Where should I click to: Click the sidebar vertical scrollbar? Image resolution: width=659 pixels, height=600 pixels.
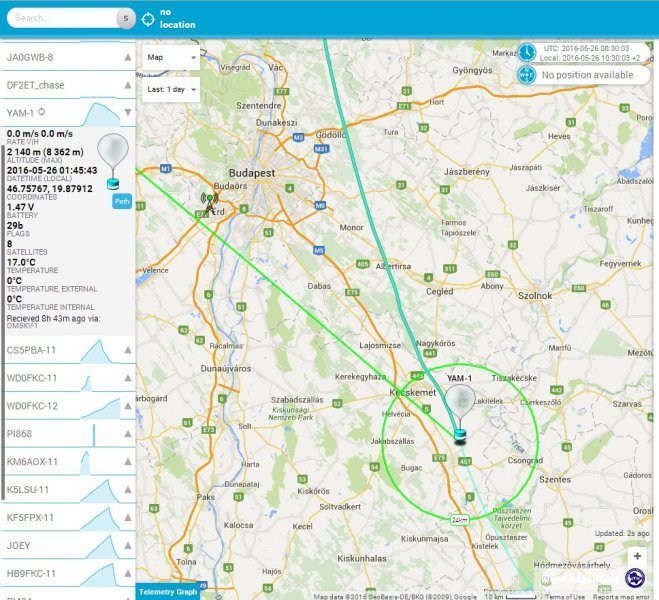(3, 322)
